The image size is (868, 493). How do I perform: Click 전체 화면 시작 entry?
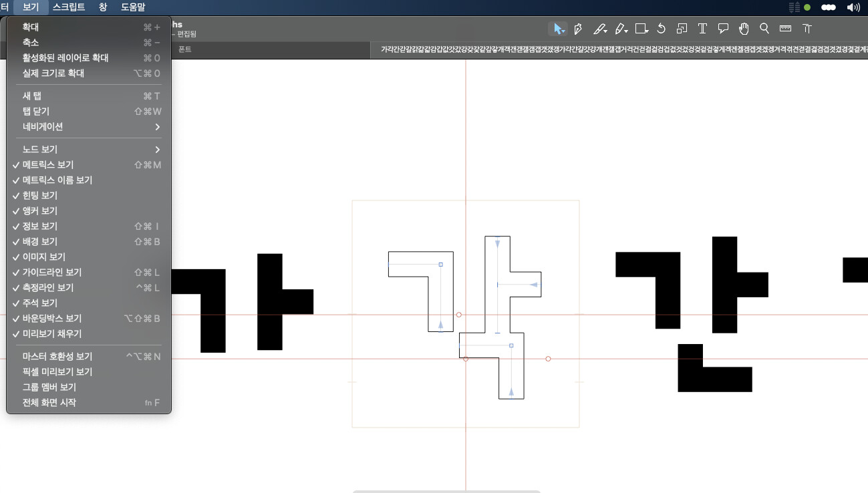(49, 403)
